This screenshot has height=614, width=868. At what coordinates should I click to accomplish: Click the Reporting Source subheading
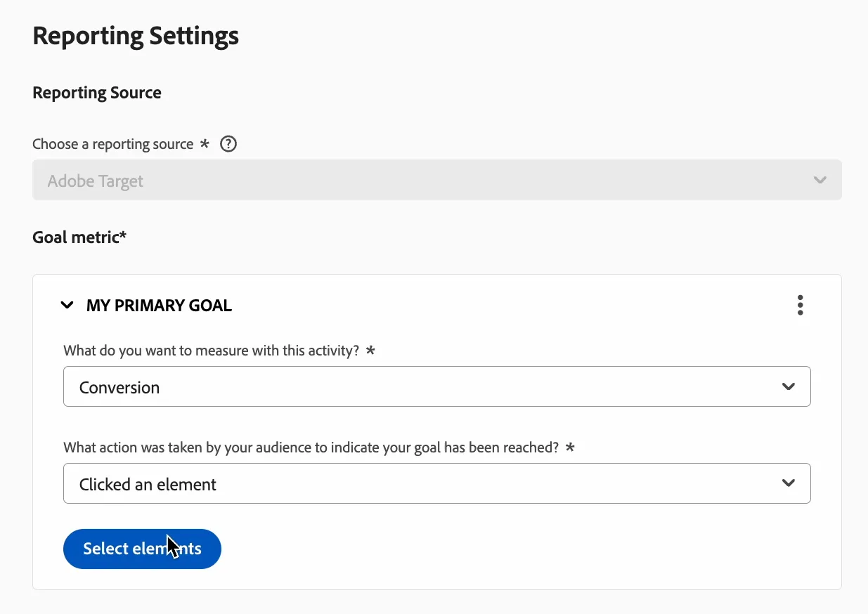[97, 93]
